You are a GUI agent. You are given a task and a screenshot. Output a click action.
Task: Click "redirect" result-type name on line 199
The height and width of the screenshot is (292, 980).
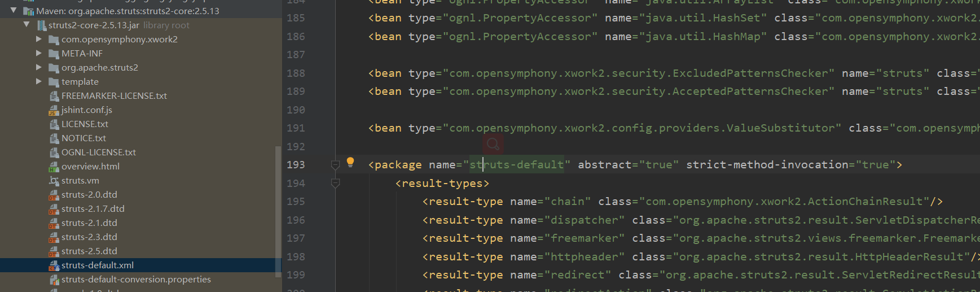coord(578,275)
